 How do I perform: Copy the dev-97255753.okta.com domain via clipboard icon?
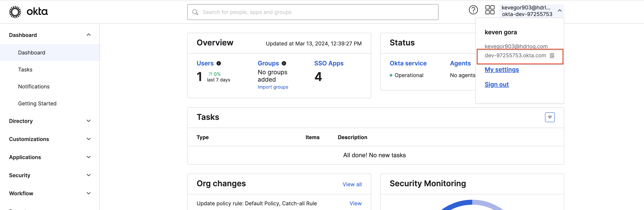tap(552, 55)
